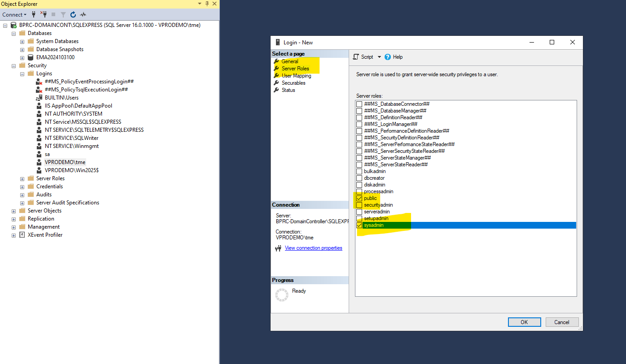The width and height of the screenshot is (626, 364).
Task: Connect to a new Object Explorer server
Action: (34, 14)
